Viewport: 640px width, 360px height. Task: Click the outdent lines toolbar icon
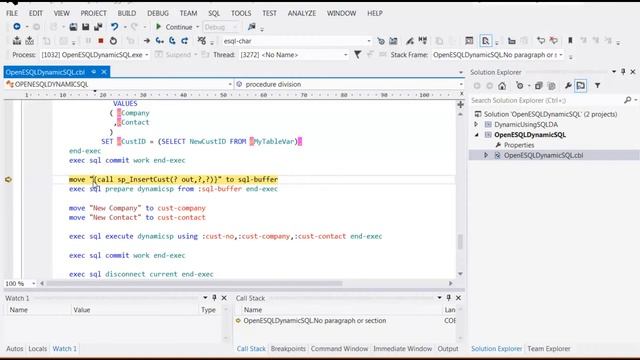pos(511,41)
